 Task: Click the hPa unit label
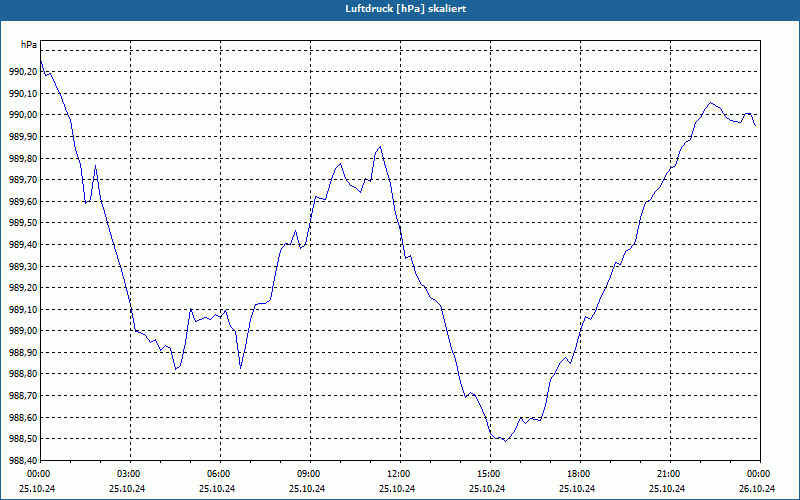point(29,45)
